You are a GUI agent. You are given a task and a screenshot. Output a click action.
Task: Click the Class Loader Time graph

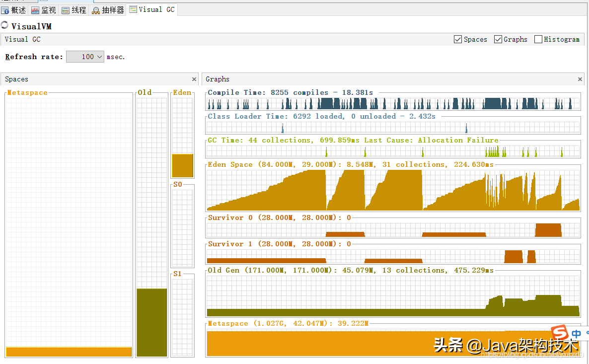click(x=393, y=128)
